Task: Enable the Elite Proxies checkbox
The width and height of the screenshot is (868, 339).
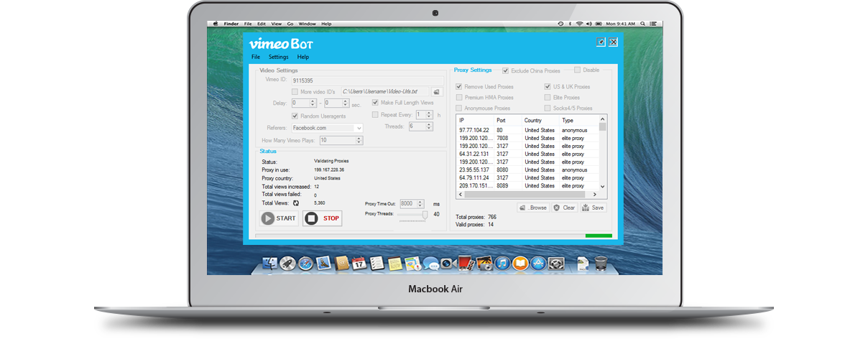Action: click(x=548, y=98)
